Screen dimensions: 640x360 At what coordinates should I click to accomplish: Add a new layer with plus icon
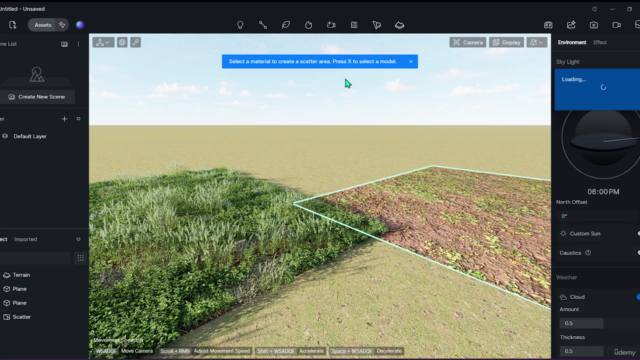tap(64, 119)
